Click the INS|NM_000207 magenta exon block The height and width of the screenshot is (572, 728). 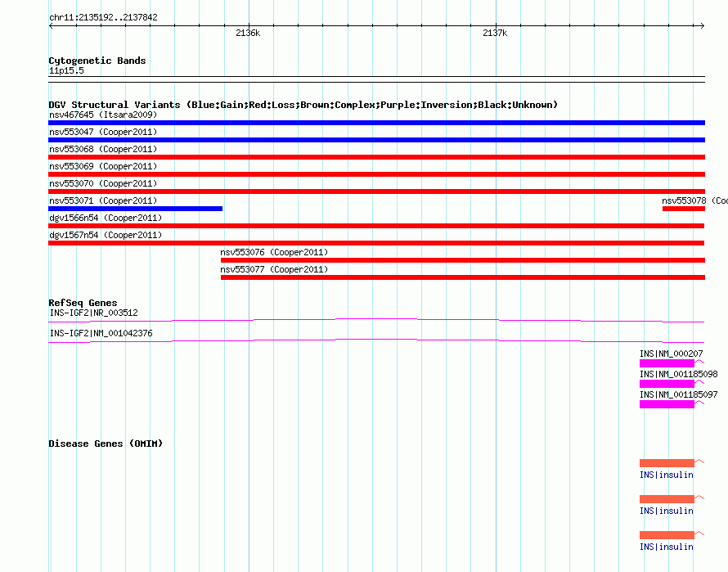667,363
